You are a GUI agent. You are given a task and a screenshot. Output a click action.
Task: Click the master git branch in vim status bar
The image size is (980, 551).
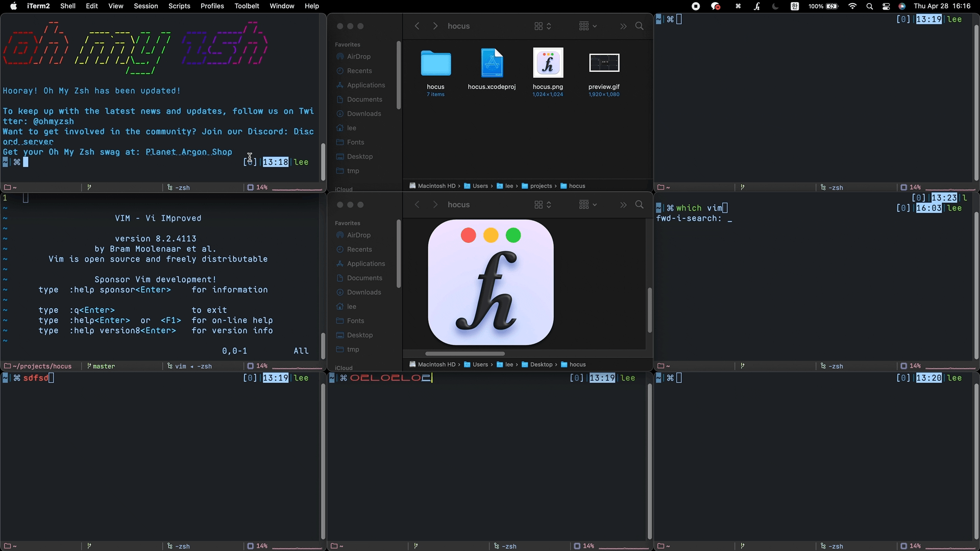tap(101, 366)
